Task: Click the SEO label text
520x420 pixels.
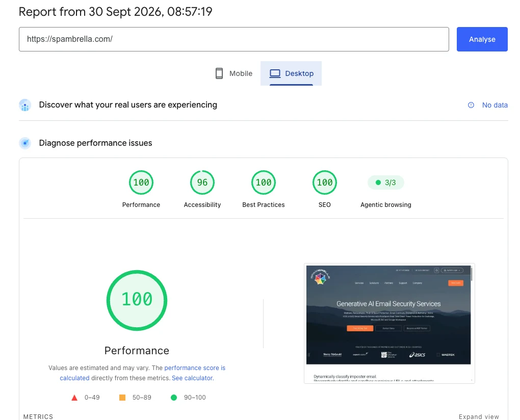Action: point(325,205)
